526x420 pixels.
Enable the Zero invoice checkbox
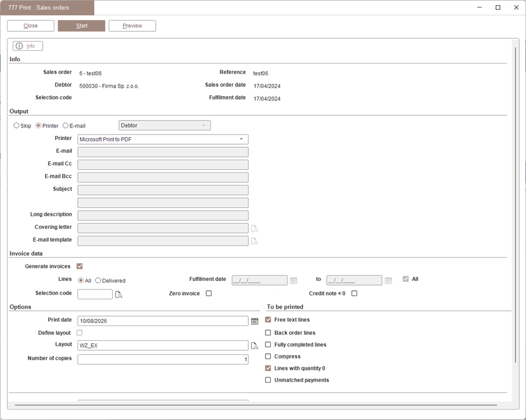[208, 293]
